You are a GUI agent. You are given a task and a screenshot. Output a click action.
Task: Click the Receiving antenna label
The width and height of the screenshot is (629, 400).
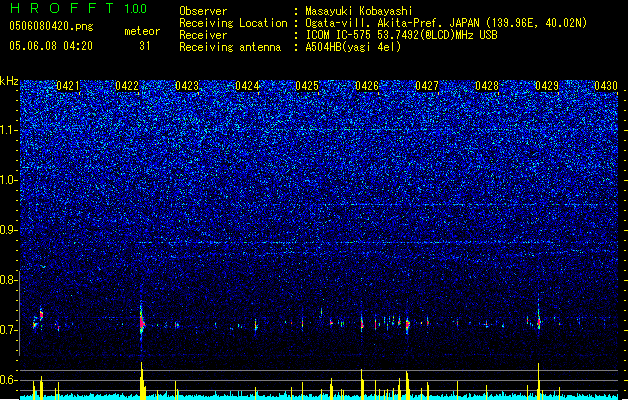coord(230,47)
